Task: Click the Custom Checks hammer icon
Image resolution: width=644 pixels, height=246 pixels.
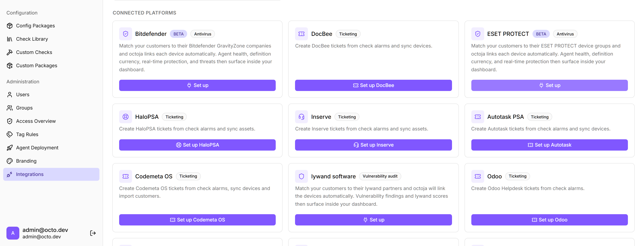Action: click(x=9, y=52)
